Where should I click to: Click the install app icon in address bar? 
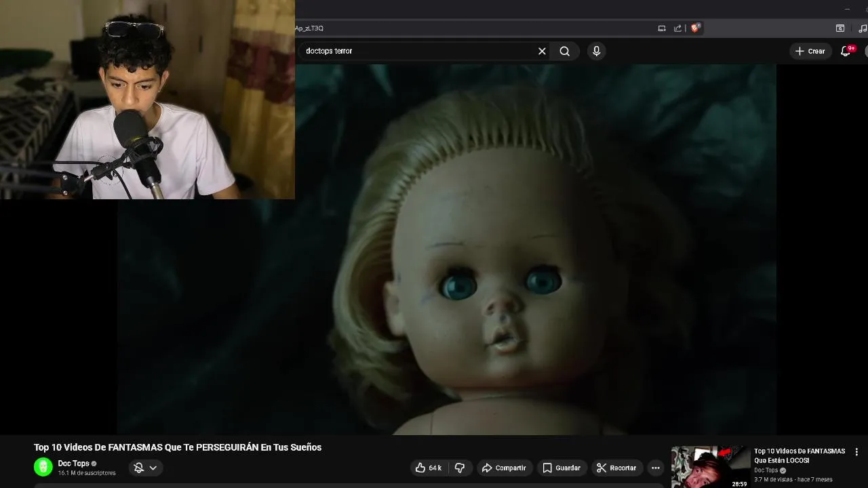click(662, 28)
